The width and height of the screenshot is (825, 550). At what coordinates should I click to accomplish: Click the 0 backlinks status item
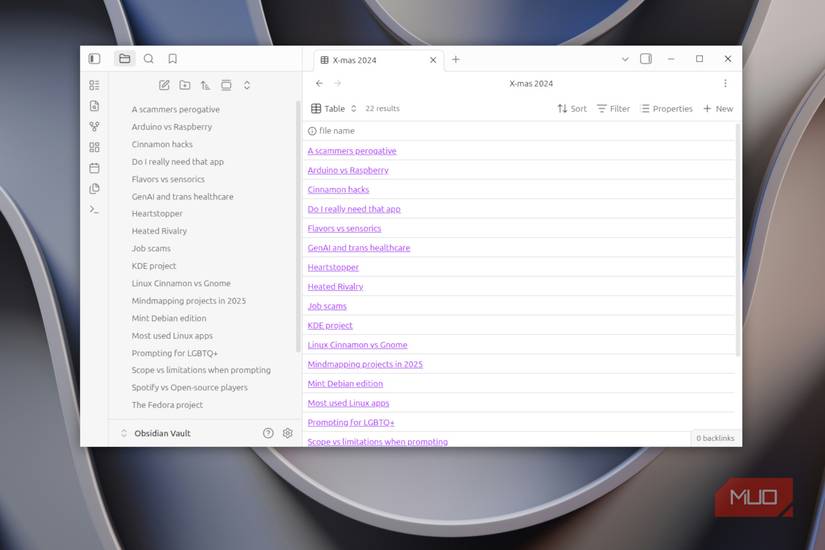[x=716, y=438]
